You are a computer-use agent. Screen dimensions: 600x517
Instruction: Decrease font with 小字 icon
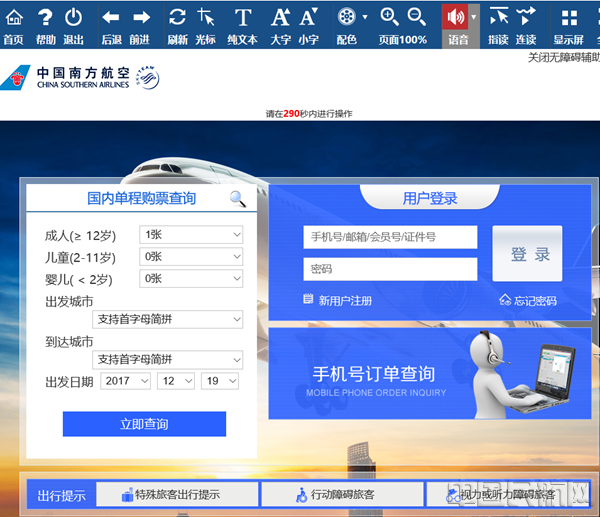coord(309,18)
